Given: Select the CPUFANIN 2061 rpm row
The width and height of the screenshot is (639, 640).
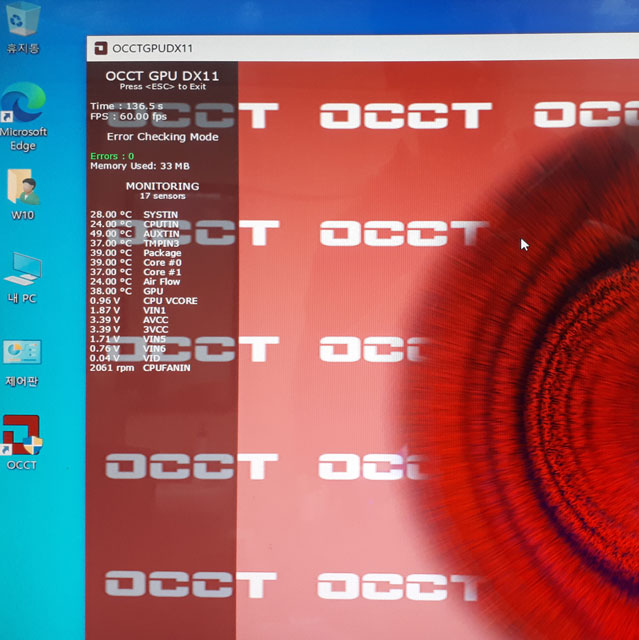Looking at the screenshot, I should point(140,368).
